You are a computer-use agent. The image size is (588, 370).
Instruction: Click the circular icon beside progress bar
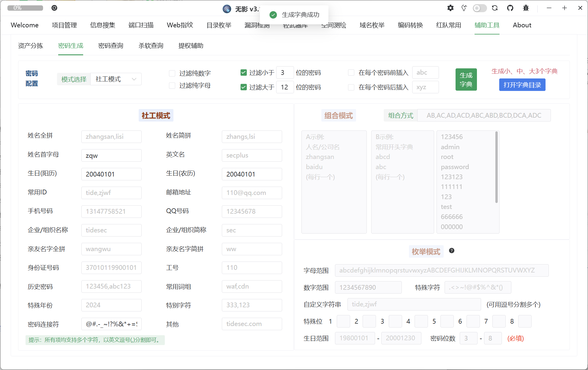(x=54, y=8)
